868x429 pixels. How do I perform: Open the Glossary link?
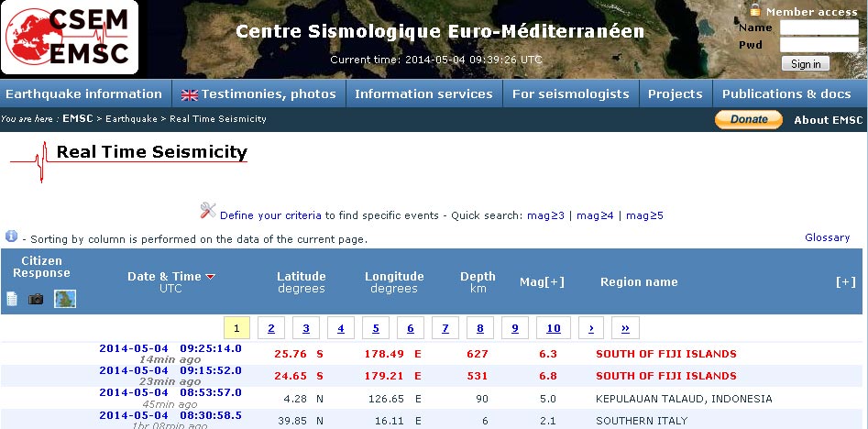tap(827, 237)
